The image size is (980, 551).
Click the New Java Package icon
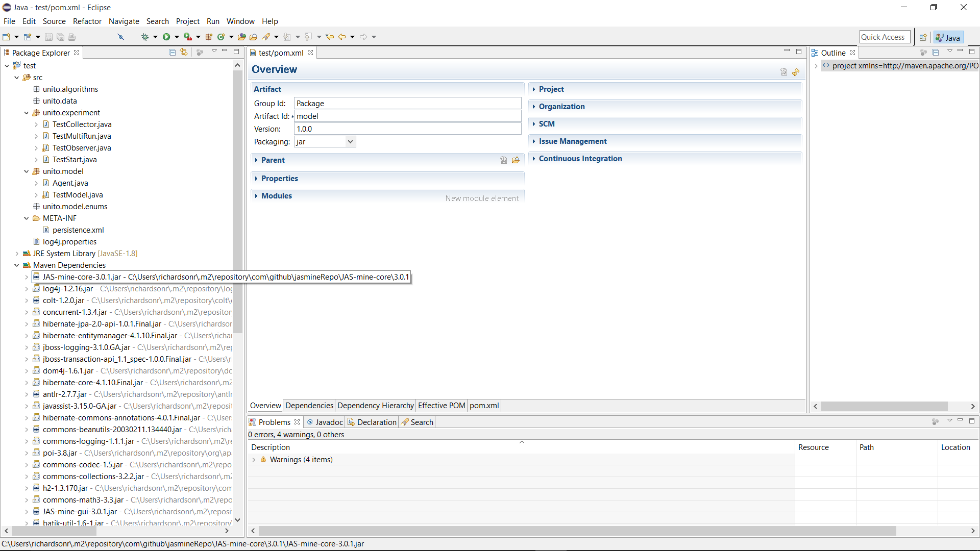click(x=209, y=37)
